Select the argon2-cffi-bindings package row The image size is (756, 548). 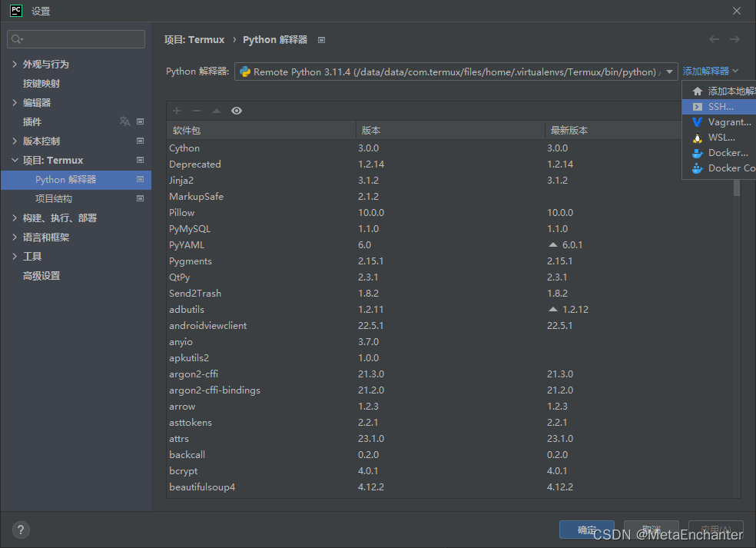pos(450,390)
